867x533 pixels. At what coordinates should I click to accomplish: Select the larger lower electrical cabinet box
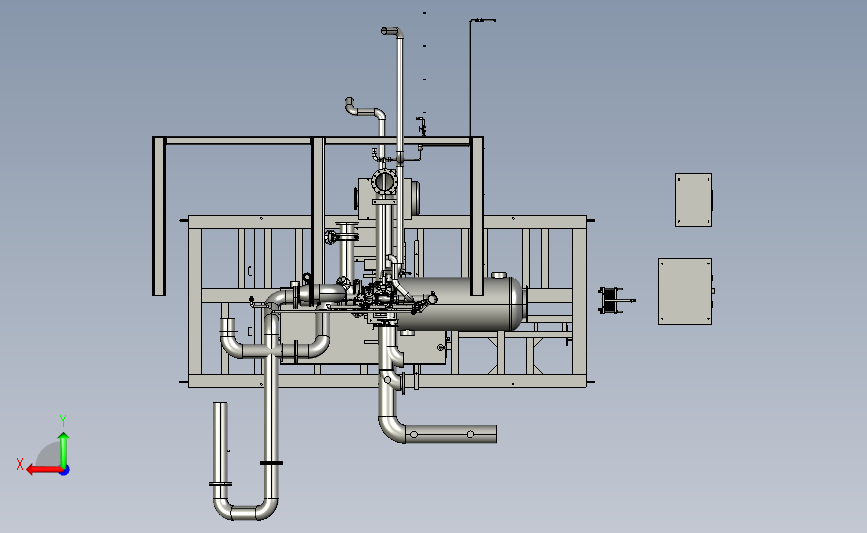685,291
